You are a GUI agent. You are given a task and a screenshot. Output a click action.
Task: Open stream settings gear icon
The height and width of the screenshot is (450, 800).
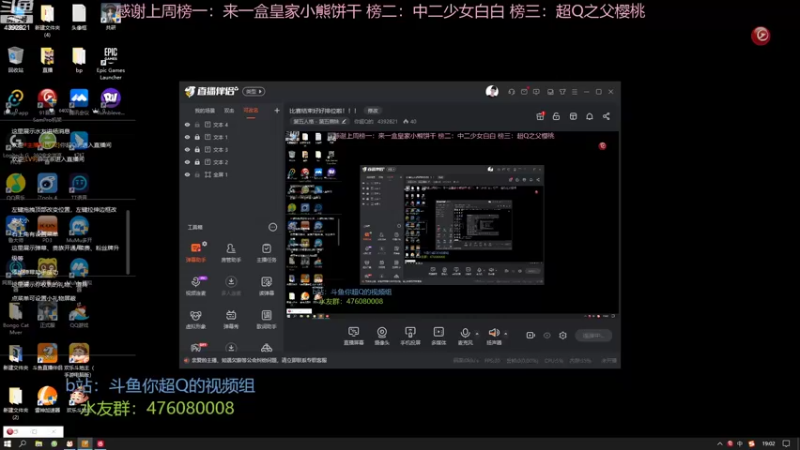tap(563, 335)
